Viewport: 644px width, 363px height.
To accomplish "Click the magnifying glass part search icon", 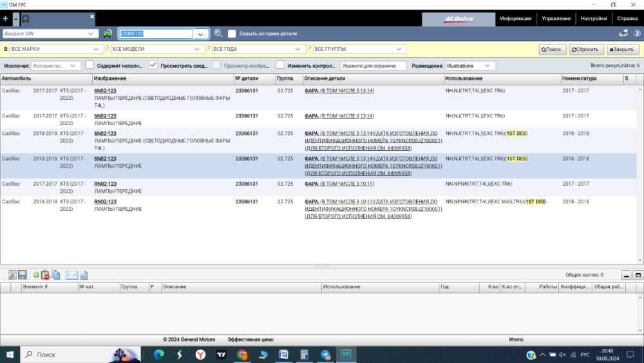I will point(218,34).
